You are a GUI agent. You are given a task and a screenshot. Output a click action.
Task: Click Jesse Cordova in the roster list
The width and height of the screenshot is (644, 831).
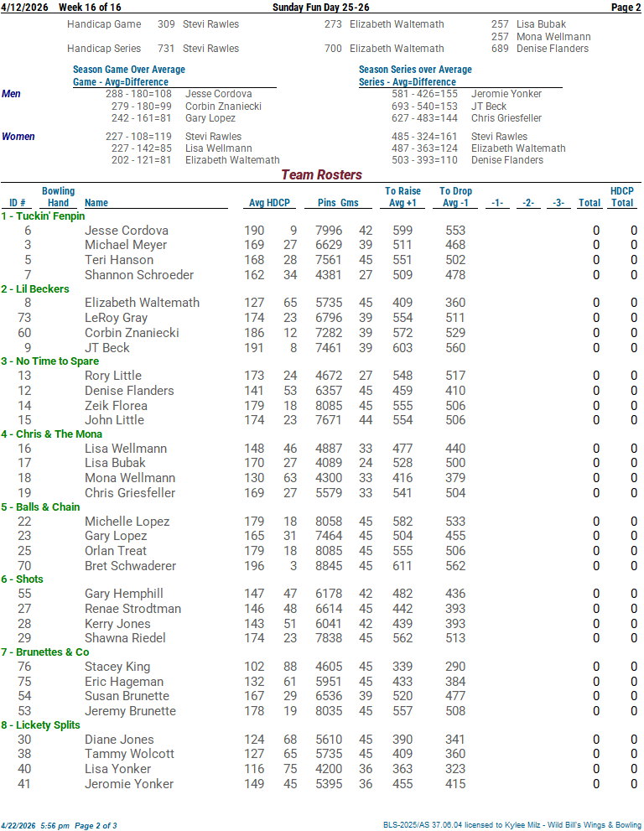pyautogui.click(x=127, y=231)
